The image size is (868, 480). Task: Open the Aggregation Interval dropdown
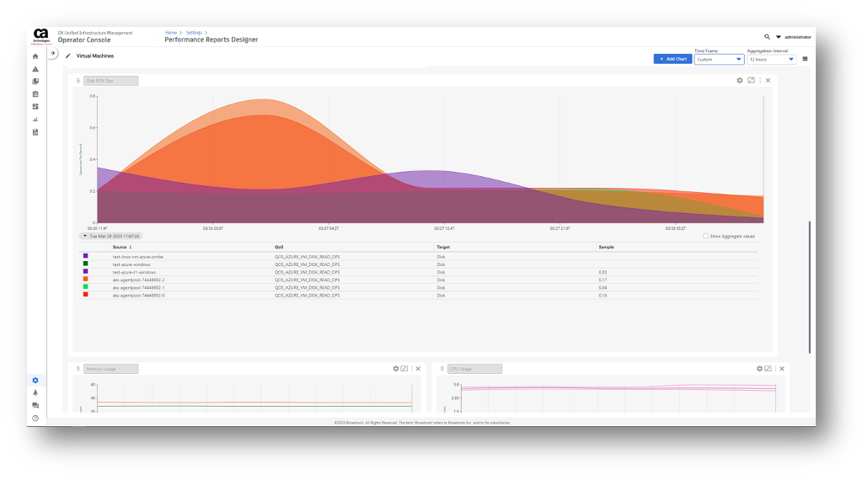(x=771, y=60)
